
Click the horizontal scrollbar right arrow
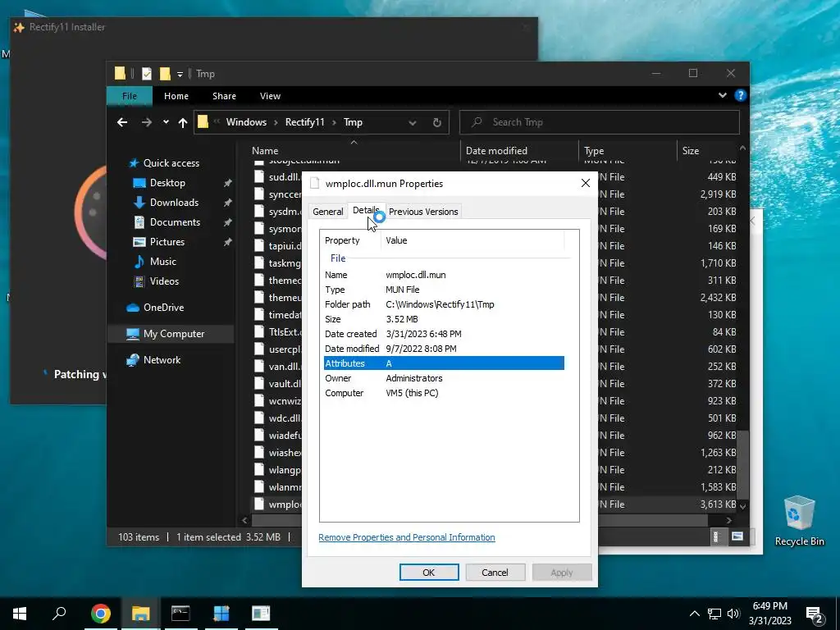728,520
